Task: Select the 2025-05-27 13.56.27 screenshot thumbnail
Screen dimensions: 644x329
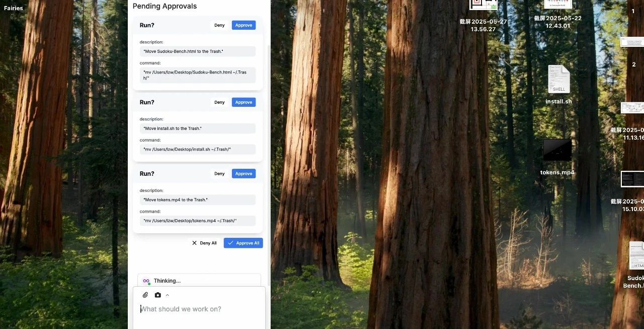Action: point(484,5)
